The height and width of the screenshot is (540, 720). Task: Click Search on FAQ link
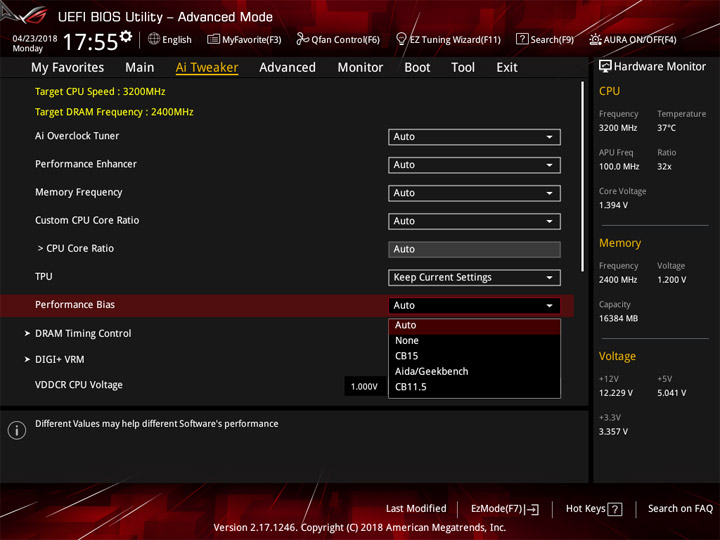tap(681, 509)
